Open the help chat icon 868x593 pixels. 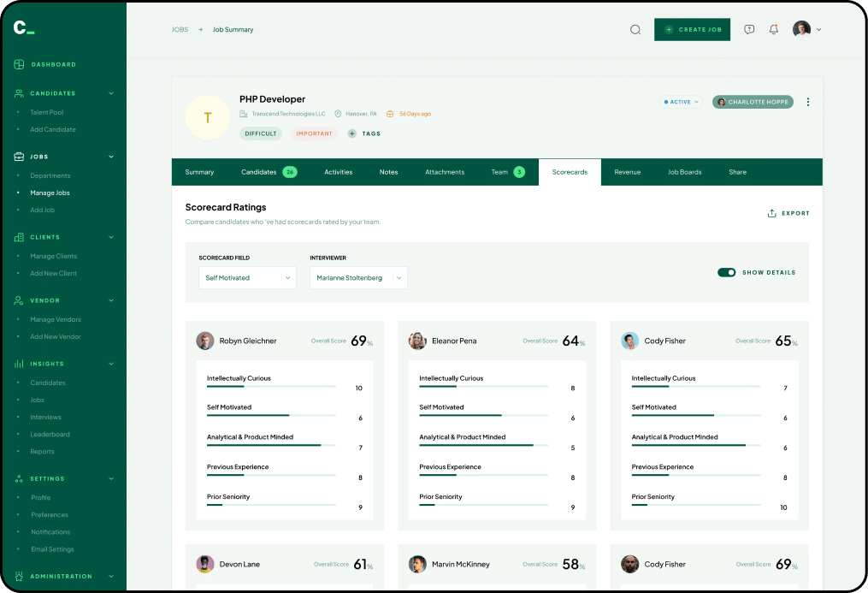point(749,29)
